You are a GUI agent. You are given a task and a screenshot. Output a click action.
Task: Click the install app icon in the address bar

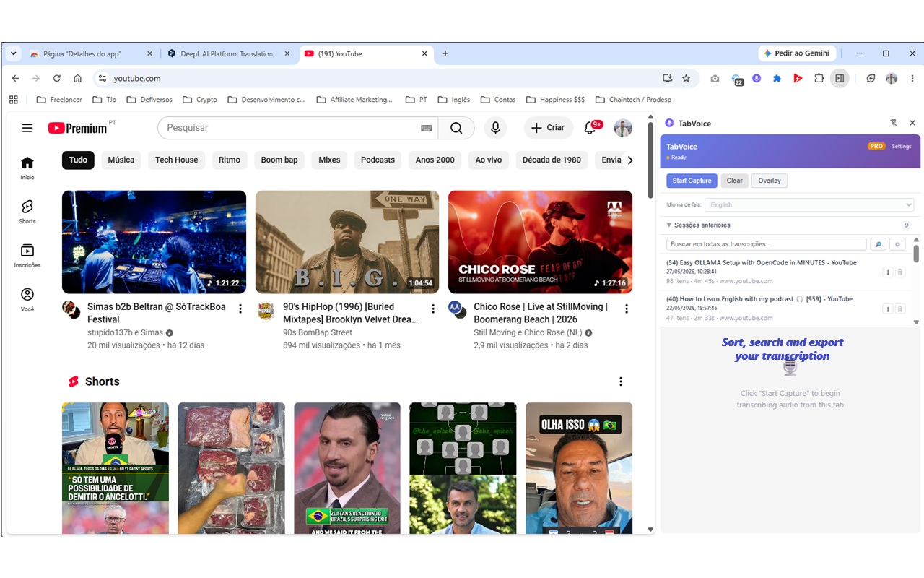pos(667,78)
